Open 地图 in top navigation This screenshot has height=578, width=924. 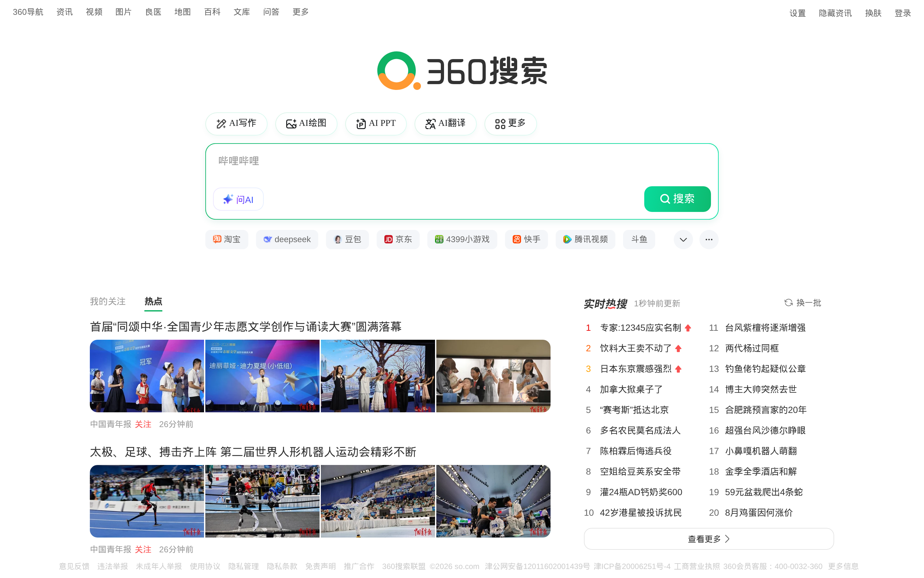click(x=183, y=12)
